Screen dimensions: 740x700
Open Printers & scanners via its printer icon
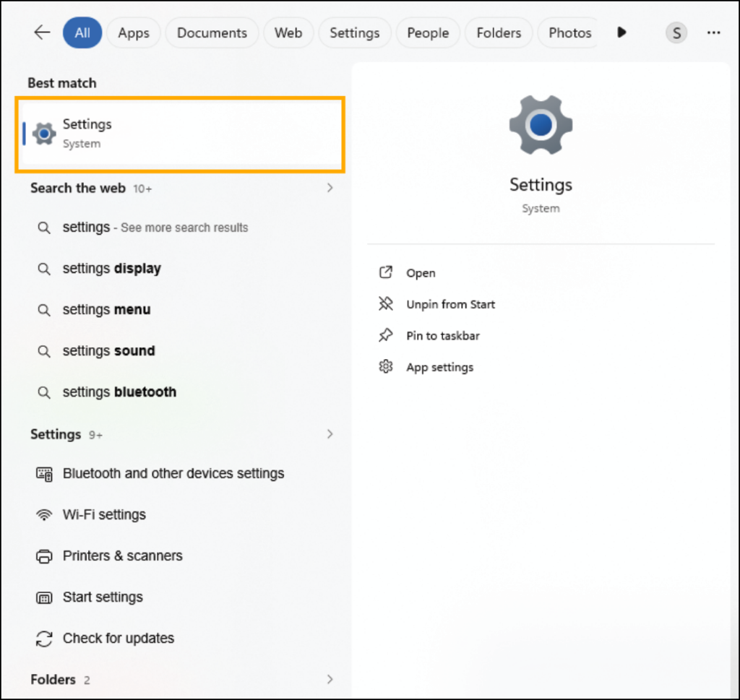tap(43, 556)
